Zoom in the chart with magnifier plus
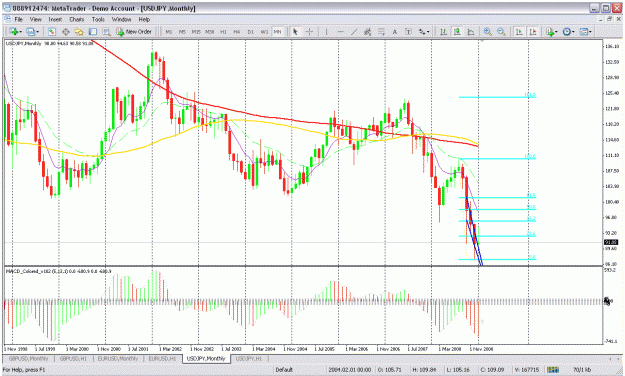 487,31
